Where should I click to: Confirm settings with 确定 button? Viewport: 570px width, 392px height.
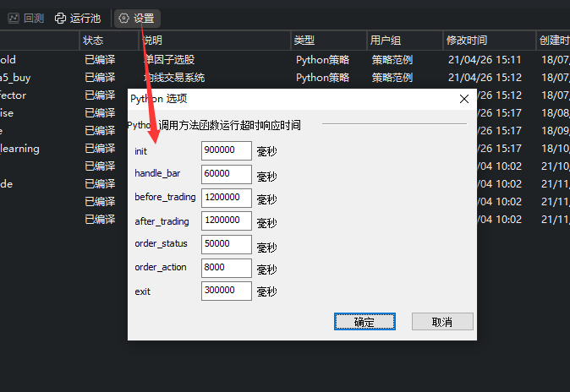tap(364, 322)
